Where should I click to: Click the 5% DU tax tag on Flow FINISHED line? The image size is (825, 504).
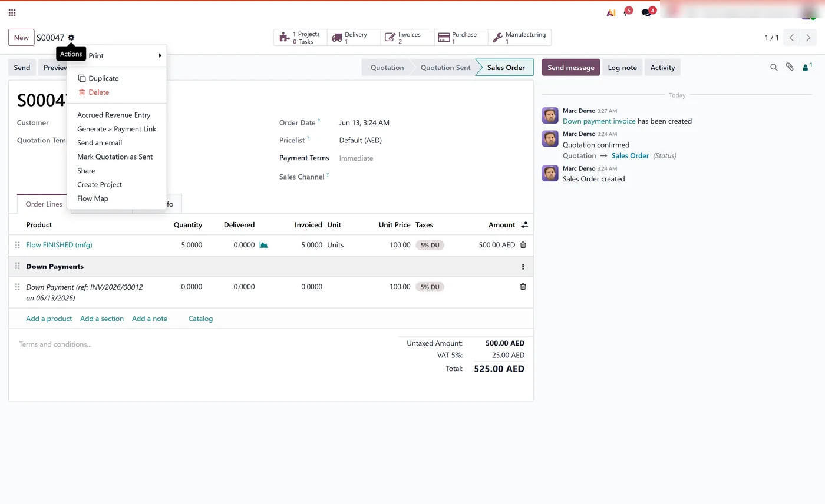click(x=430, y=245)
